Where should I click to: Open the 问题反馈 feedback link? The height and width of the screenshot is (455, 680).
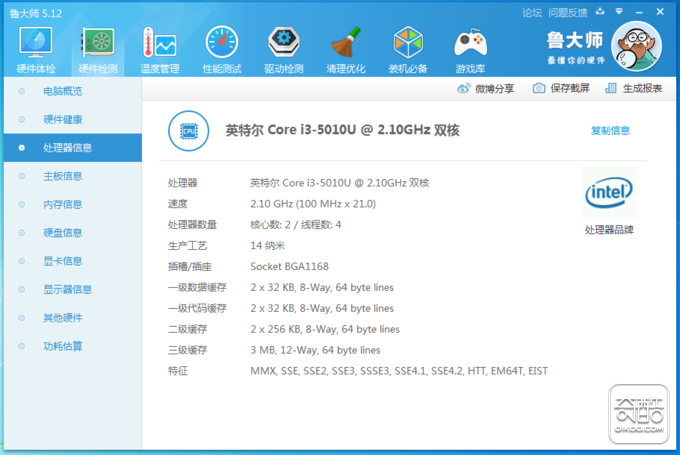pyautogui.click(x=568, y=13)
